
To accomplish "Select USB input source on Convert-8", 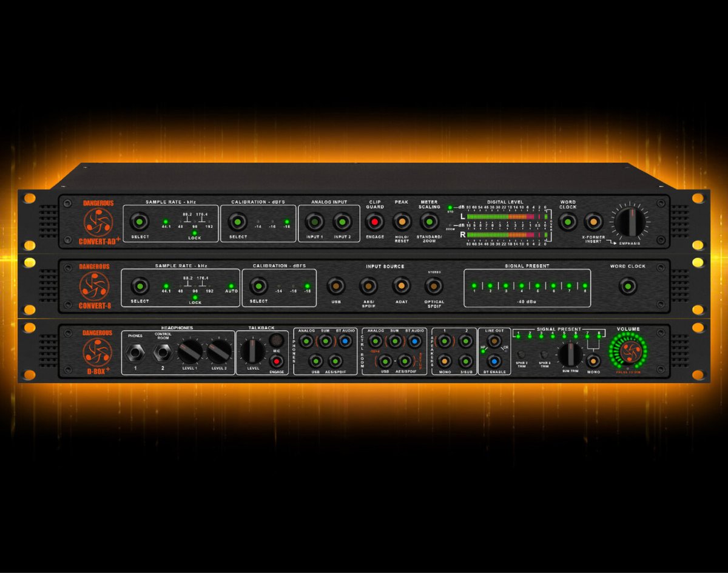I will (x=335, y=285).
